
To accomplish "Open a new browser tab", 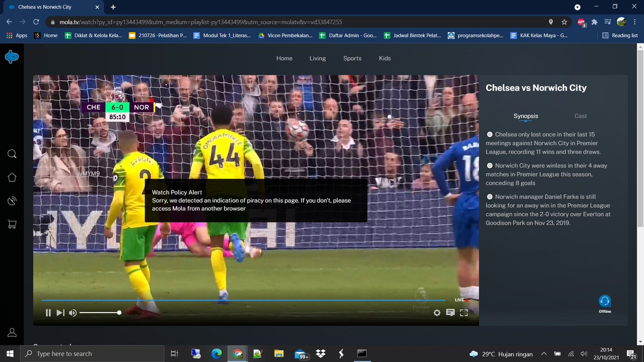I will tap(113, 7).
